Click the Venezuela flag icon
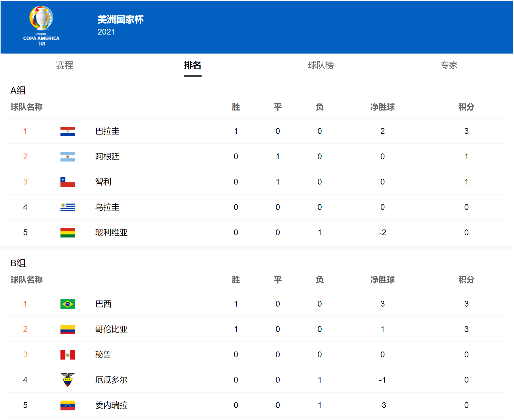The width and height of the screenshot is (514, 420). (x=68, y=405)
